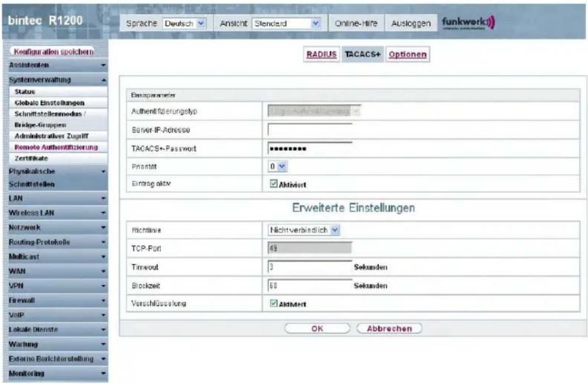The image size is (588, 384).
Task: Click Konfiguration speichern button
Action: [54, 51]
